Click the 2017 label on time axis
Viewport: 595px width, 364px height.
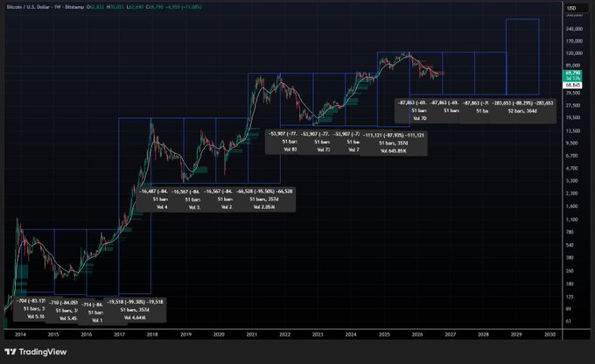pyautogui.click(x=119, y=334)
